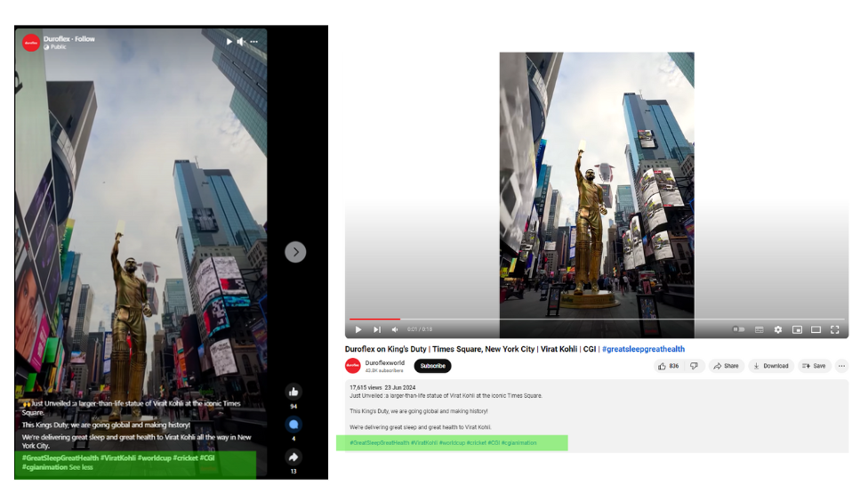Skip to next video in YouTube player

(x=377, y=329)
